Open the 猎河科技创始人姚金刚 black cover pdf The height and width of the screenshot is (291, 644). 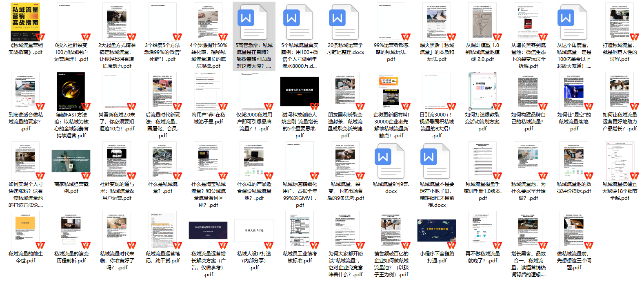300,92
